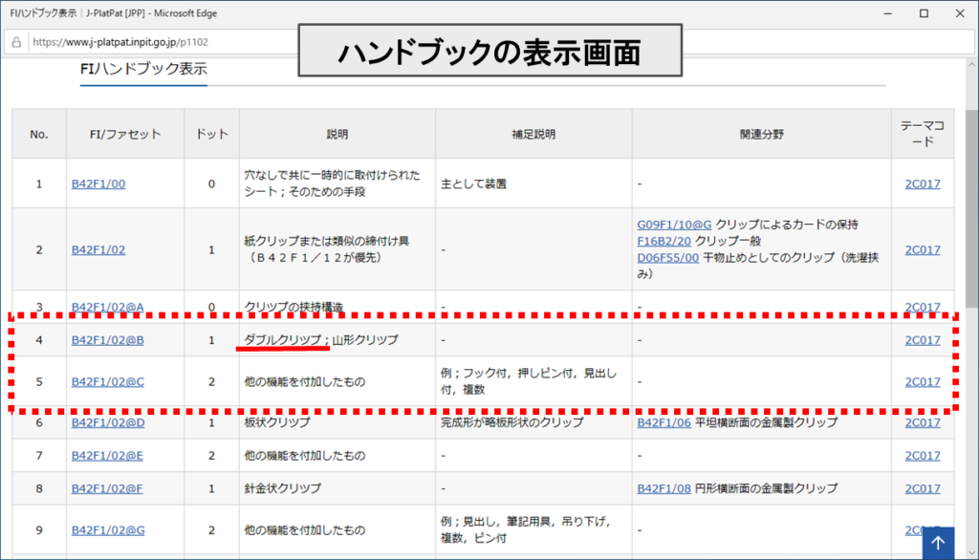Follow the F16B2/20 related field link
The width and height of the screenshot is (979, 560).
click(x=664, y=242)
